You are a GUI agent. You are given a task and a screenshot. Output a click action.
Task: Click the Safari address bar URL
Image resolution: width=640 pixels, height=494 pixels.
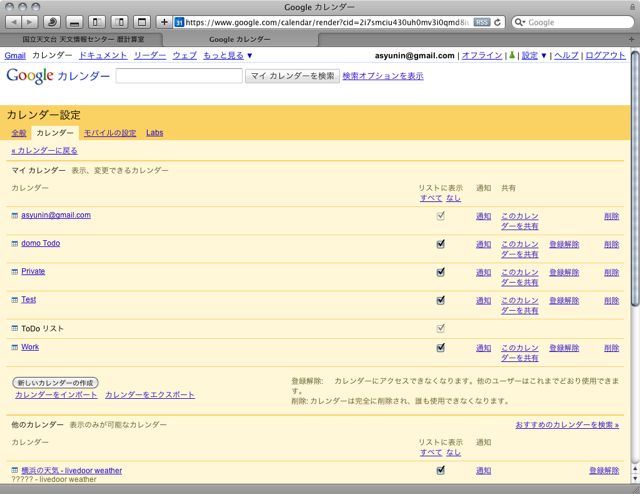pos(327,22)
